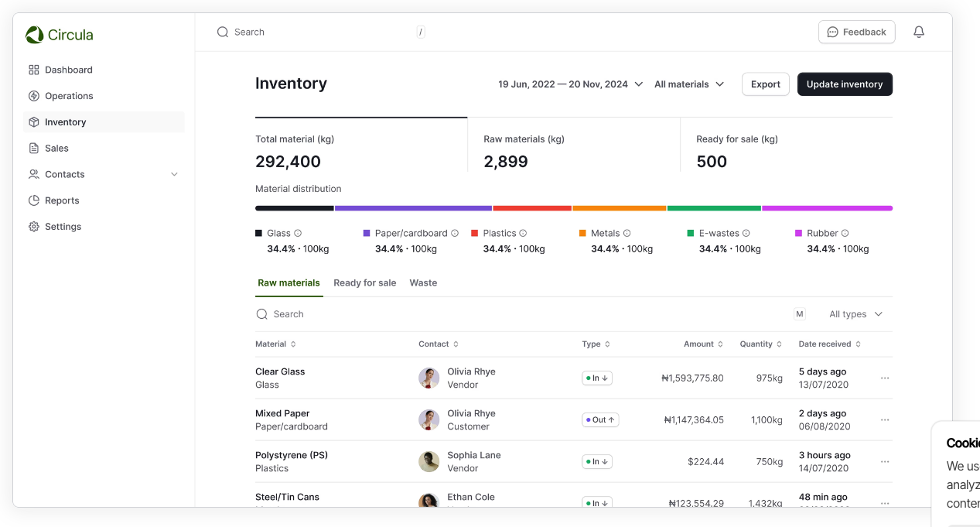The width and height of the screenshot is (980, 527).
Task: Open Dashboard from the sidebar
Action: [x=68, y=70]
